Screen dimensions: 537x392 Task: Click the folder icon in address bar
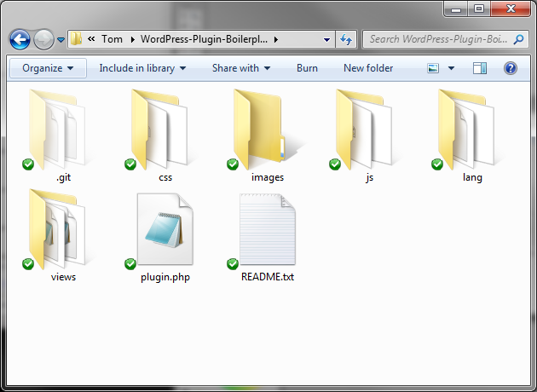(x=76, y=39)
